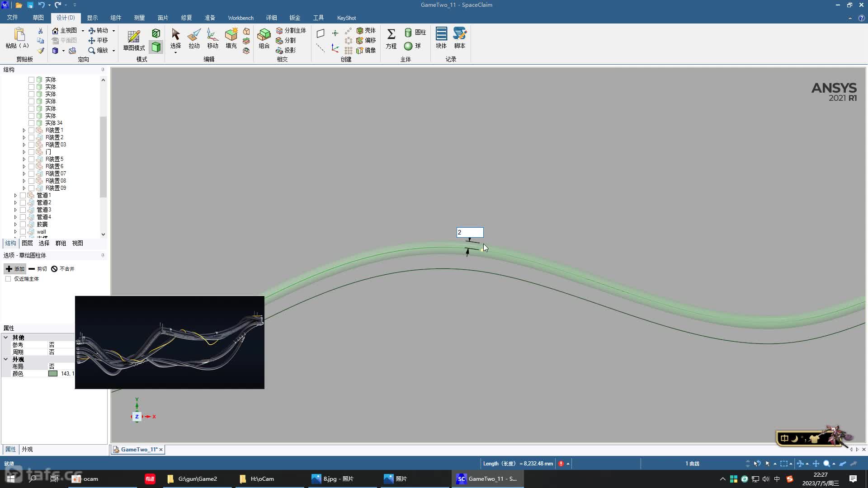
Task: Toggle checkbox for 管道 4
Action: click(x=23, y=217)
